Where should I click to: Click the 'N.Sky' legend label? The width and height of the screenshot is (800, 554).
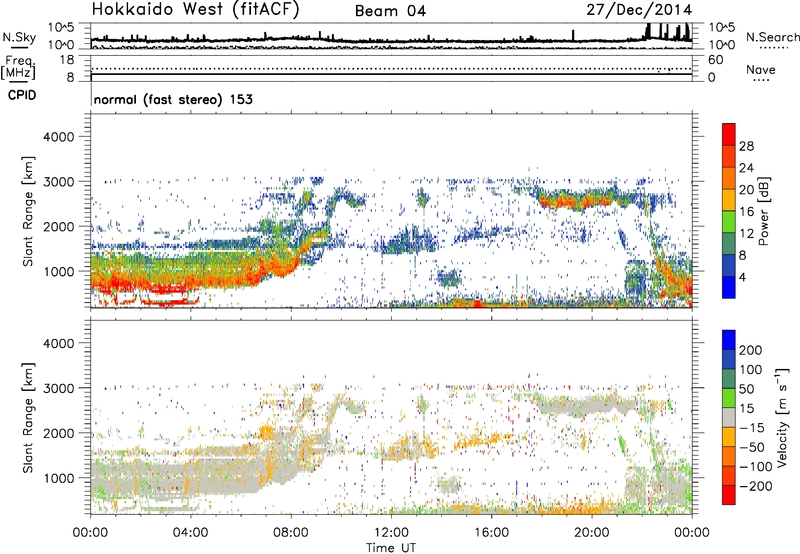pyautogui.click(x=19, y=37)
